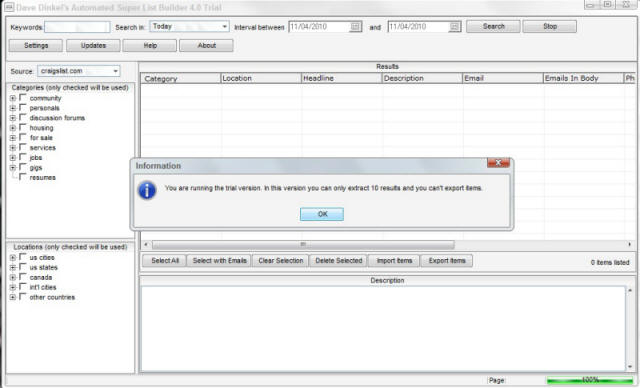Viewport: 640px width, 388px height.
Task: Expand the community category tree node
Action: tap(13, 98)
